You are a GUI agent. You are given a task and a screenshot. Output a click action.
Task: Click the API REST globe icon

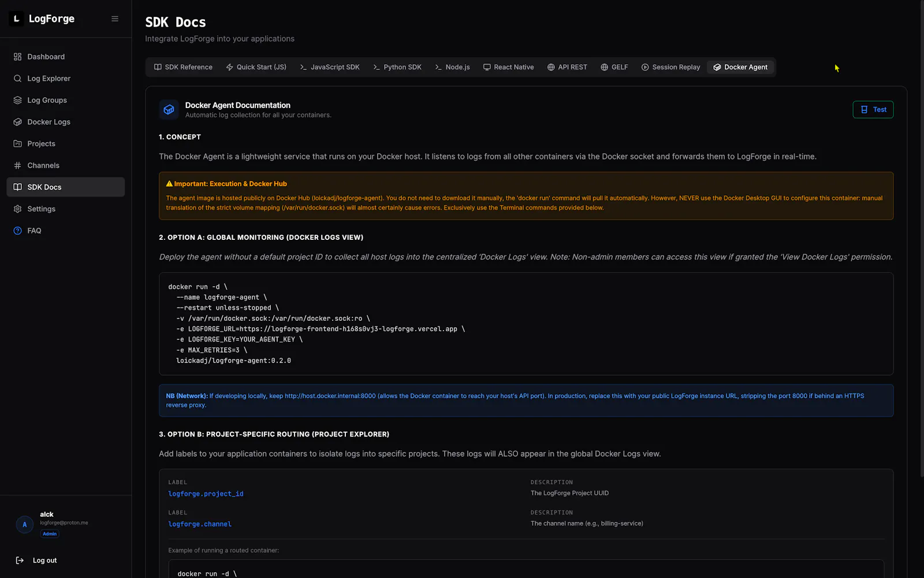551,67
